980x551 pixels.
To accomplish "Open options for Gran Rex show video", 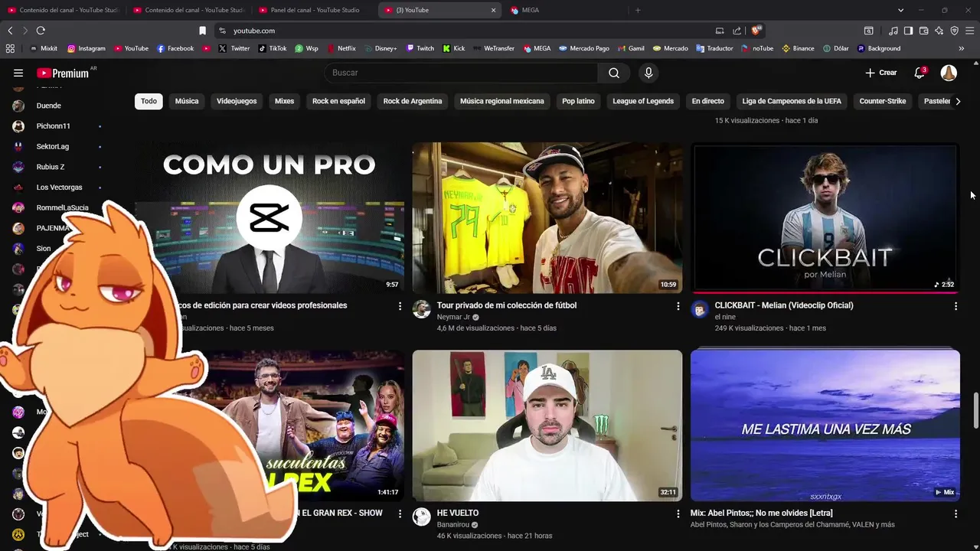I will [400, 514].
